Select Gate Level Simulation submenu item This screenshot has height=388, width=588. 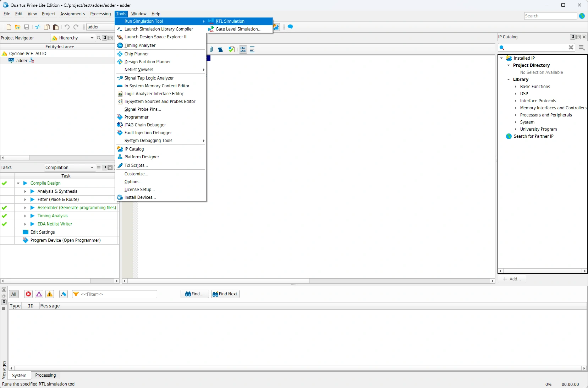(238, 29)
